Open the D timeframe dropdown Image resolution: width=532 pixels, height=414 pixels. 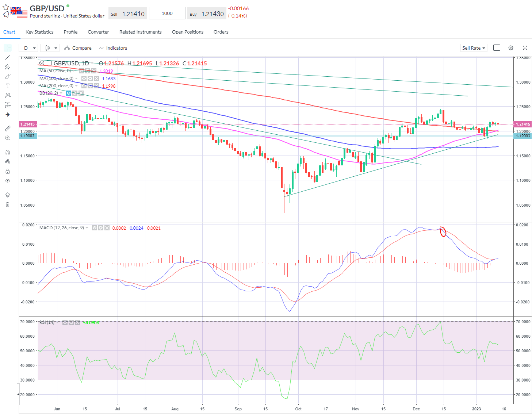(x=30, y=48)
